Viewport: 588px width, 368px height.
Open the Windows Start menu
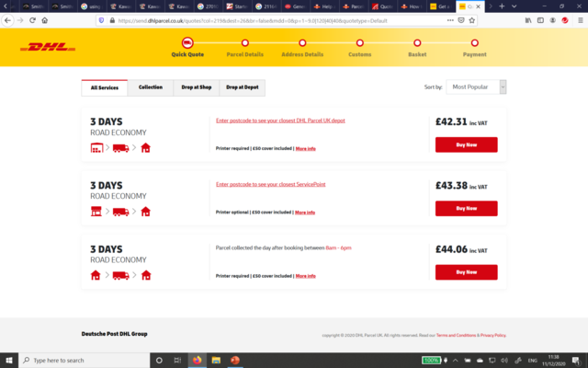tap(9, 361)
